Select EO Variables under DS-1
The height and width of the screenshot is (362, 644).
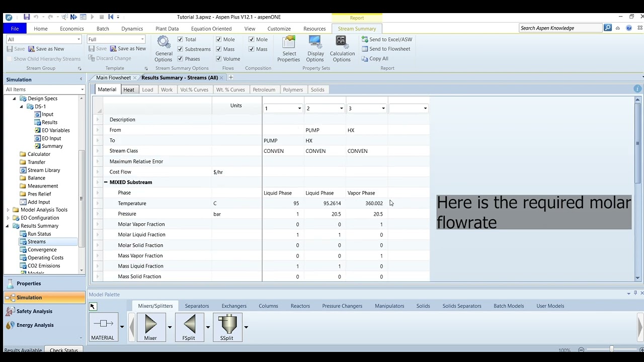point(56,130)
